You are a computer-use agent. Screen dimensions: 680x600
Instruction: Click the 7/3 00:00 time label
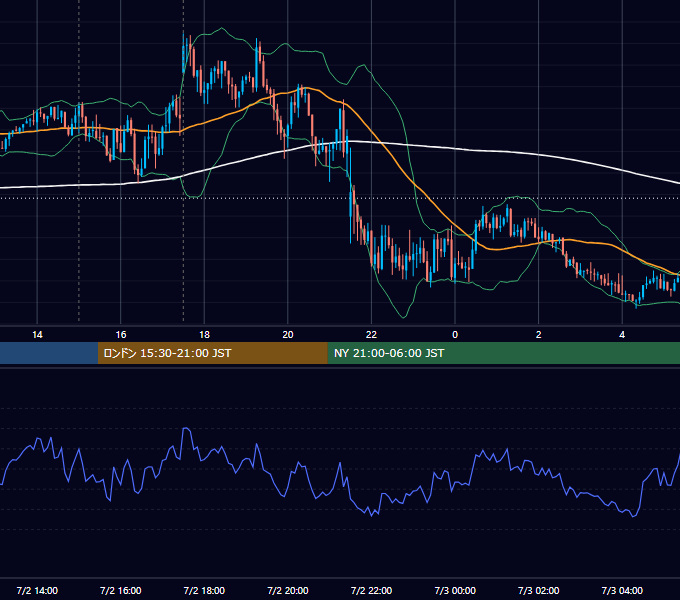[455, 590]
